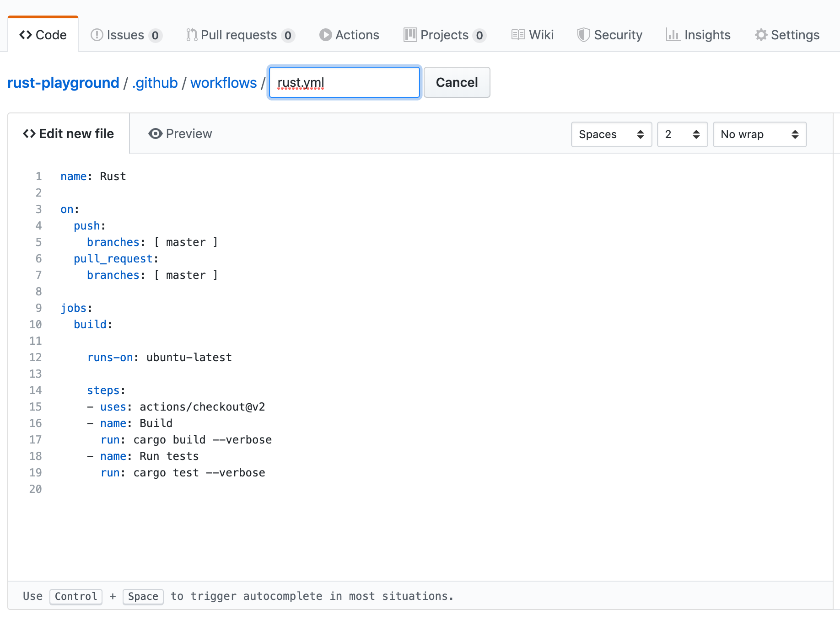
Task: Open the Security tab
Action: point(610,35)
